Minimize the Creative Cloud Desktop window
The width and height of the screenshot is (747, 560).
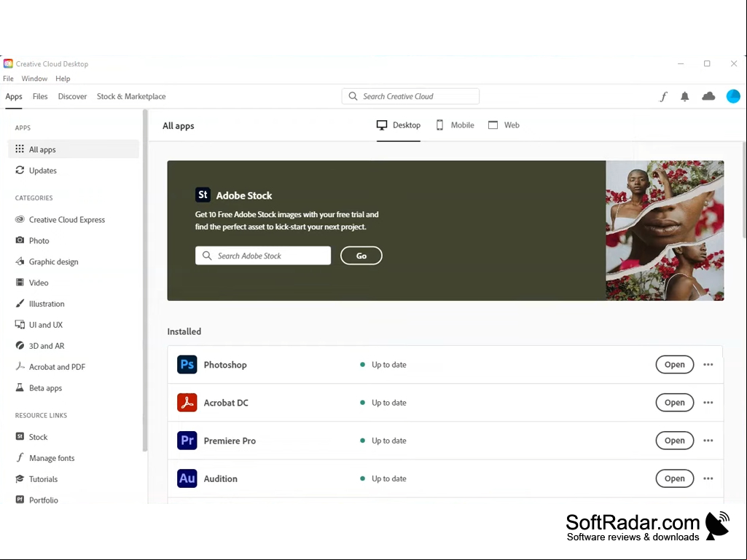click(681, 64)
